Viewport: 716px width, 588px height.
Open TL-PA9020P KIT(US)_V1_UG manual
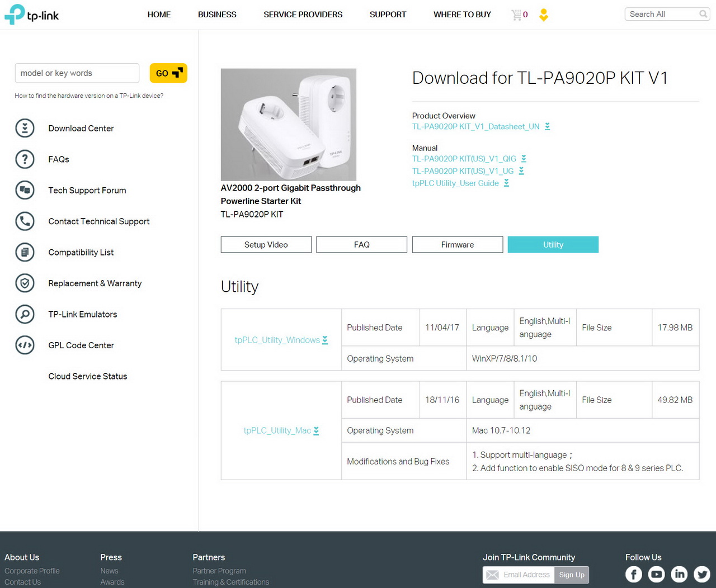[463, 171]
